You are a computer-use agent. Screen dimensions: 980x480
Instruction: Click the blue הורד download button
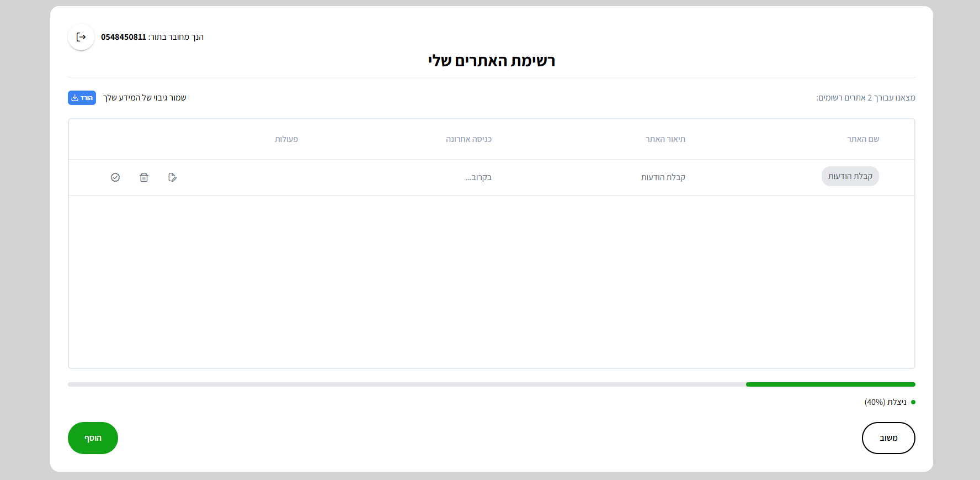[x=82, y=98]
